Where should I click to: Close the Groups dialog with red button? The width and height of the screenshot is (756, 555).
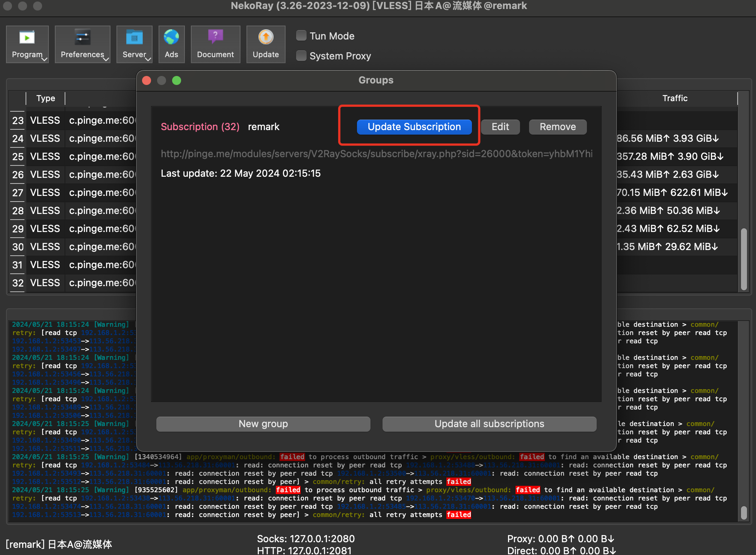(147, 80)
